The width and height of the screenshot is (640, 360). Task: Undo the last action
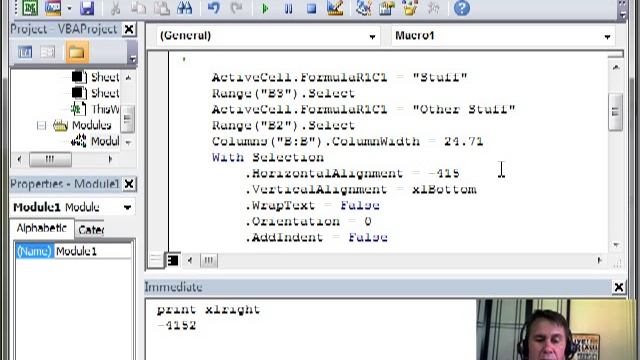[x=214, y=8]
